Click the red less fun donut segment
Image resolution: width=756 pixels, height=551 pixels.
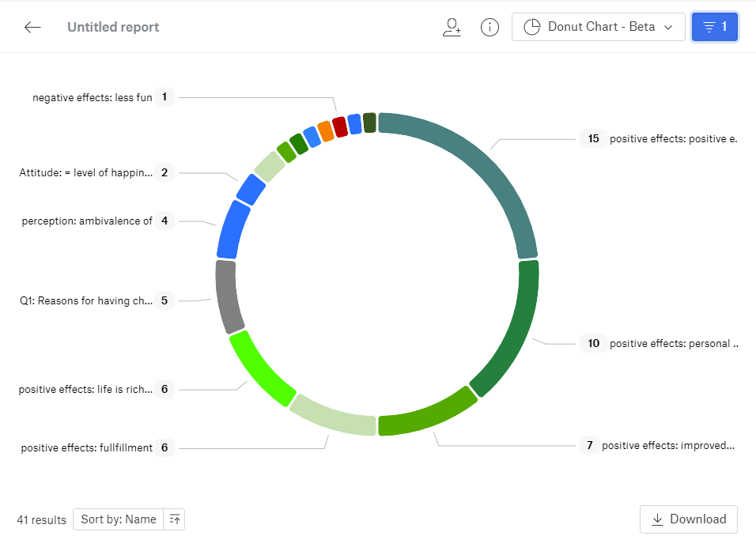click(x=340, y=126)
